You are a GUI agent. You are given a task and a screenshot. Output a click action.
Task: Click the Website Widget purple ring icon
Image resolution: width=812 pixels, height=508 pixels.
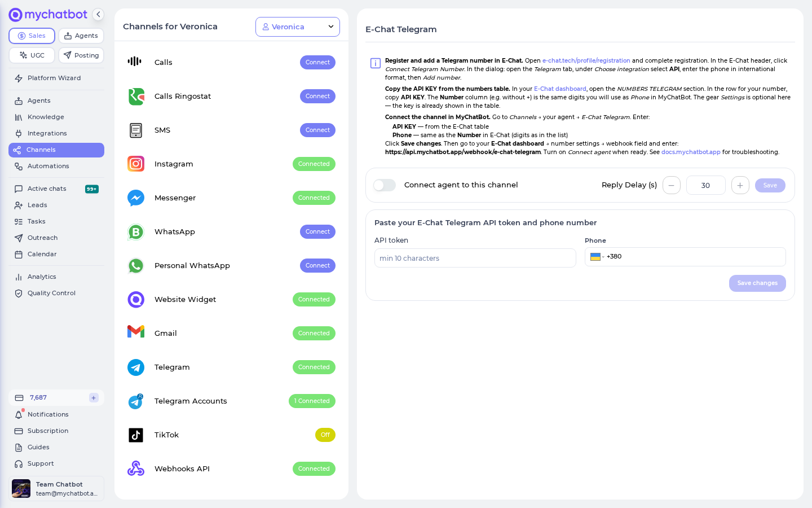tap(136, 299)
